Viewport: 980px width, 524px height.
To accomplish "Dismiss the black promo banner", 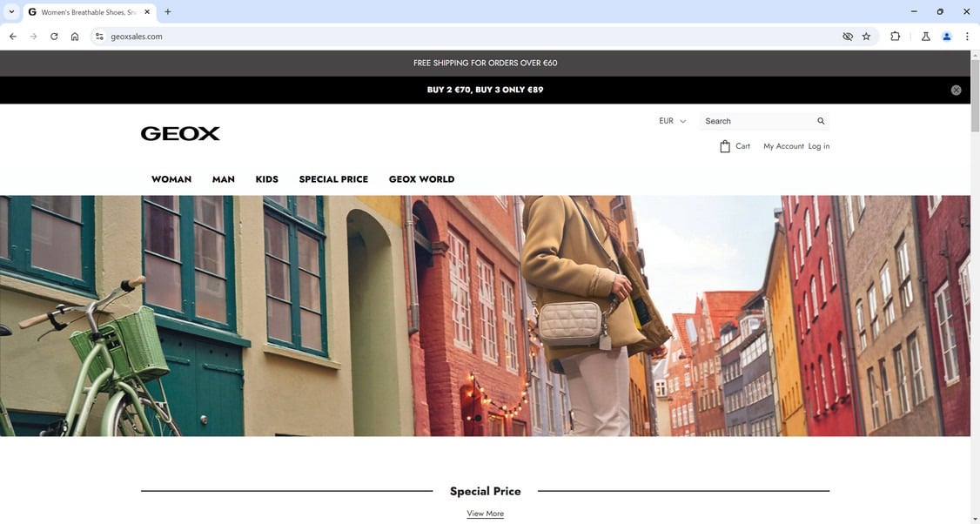I will 956,90.
